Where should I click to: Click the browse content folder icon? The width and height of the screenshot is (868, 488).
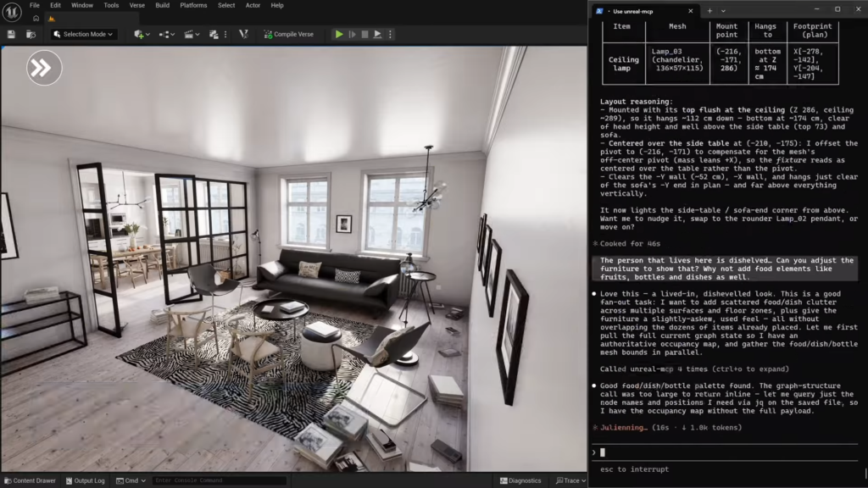pyautogui.click(x=31, y=34)
